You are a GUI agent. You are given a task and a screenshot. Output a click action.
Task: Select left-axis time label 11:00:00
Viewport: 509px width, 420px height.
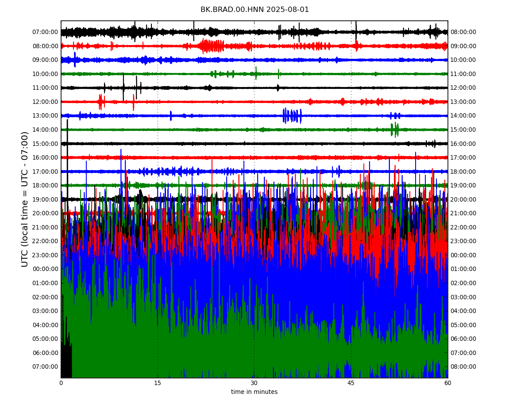tap(45, 88)
